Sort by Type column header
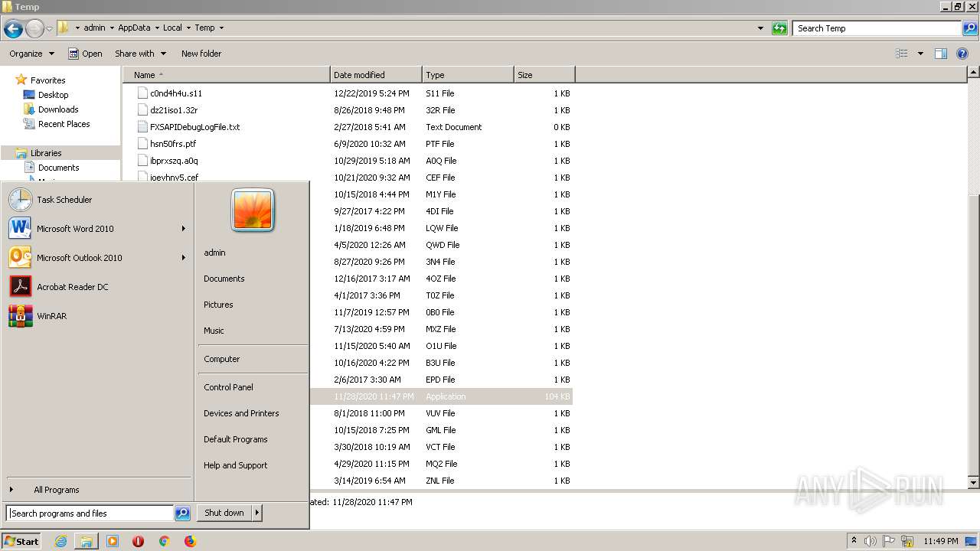The height and width of the screenshot is (551, 980). (x=468, y=75)
